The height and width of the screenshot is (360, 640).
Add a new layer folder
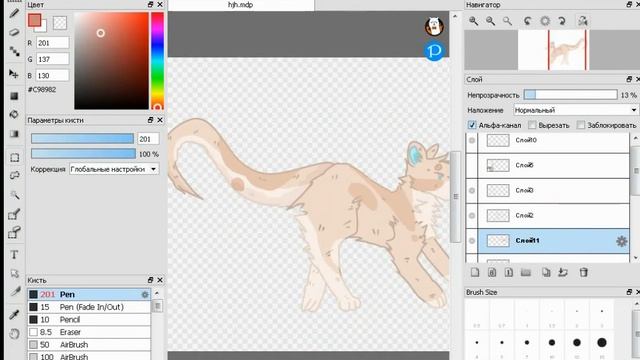pos(526,272)
